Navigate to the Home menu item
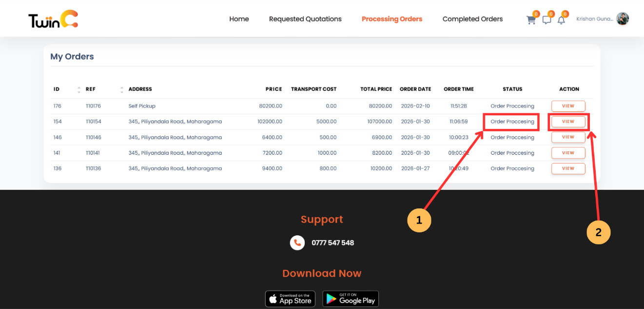Screen dimensions: 644x309 pos(239,19)
